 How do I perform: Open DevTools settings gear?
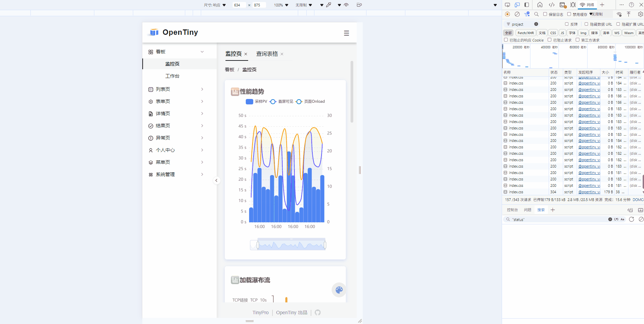pyautogui.click(x=640, y=14)
